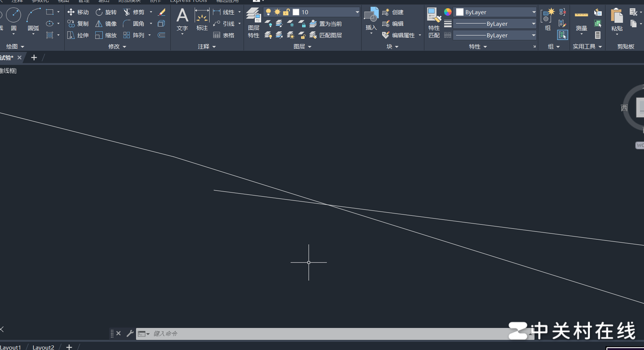Toggle group selection on/off button
The height and width of the screenshot is (350, 644).
(x=563, y=35)
